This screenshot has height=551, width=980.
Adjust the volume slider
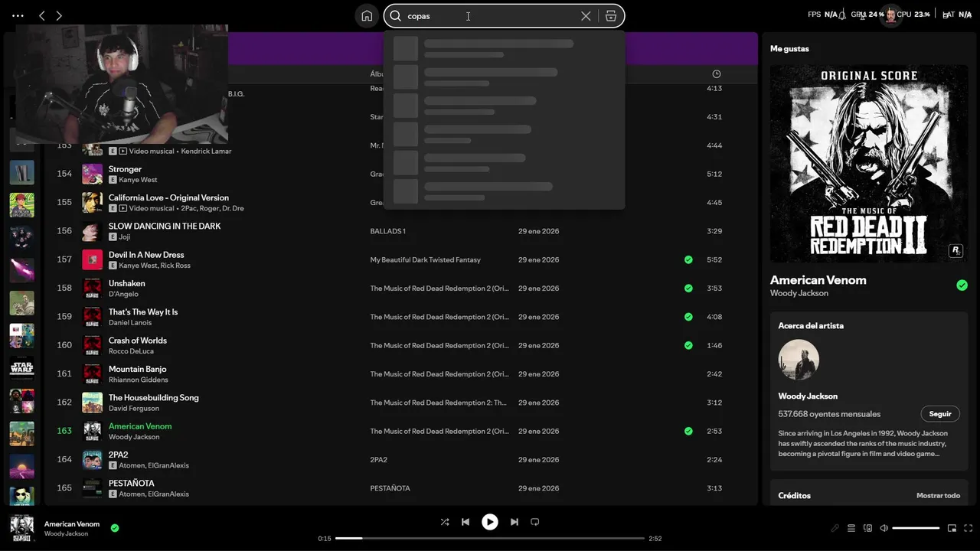coord(916,528)
